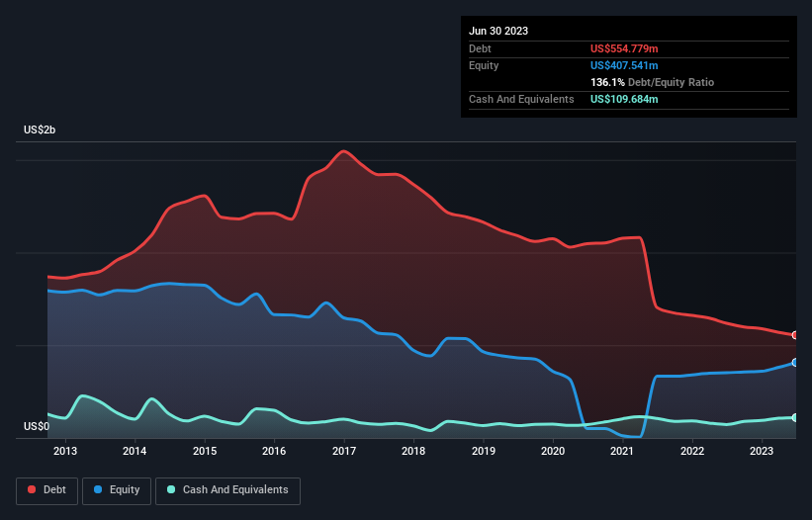
Task: Click the 2023 x-axis label
Action: click(x=762, y=451)
